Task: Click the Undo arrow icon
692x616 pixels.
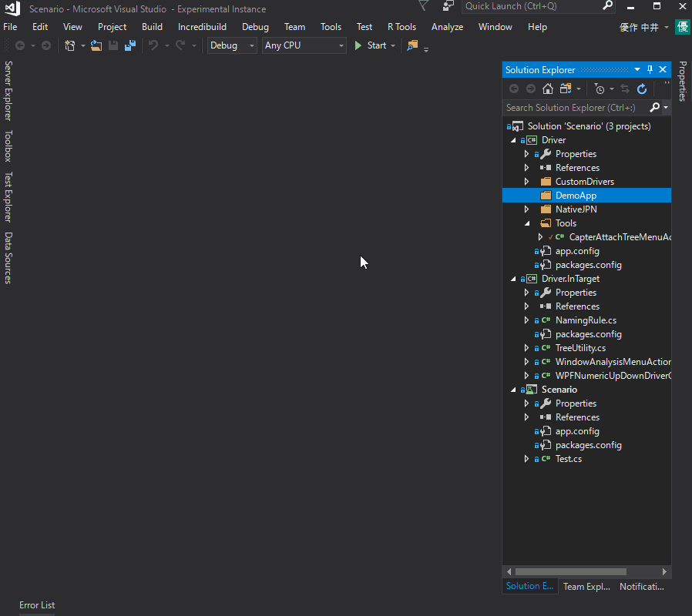Action: click(153, 45)
